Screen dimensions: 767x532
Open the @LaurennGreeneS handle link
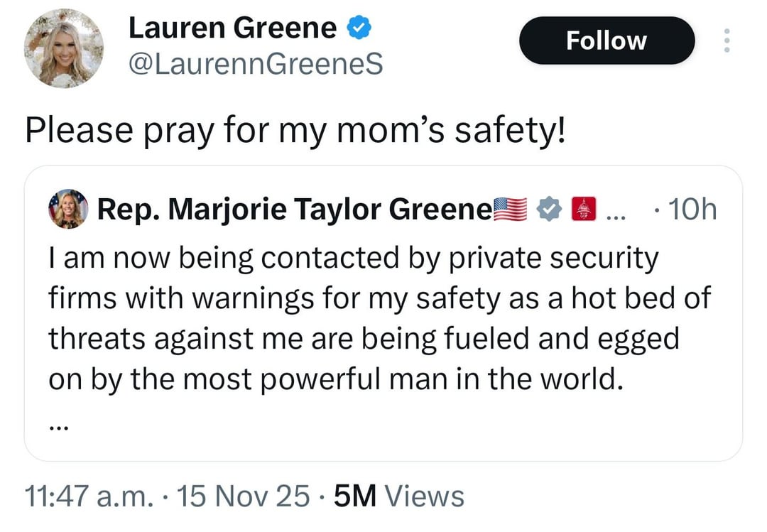[256, 65]
